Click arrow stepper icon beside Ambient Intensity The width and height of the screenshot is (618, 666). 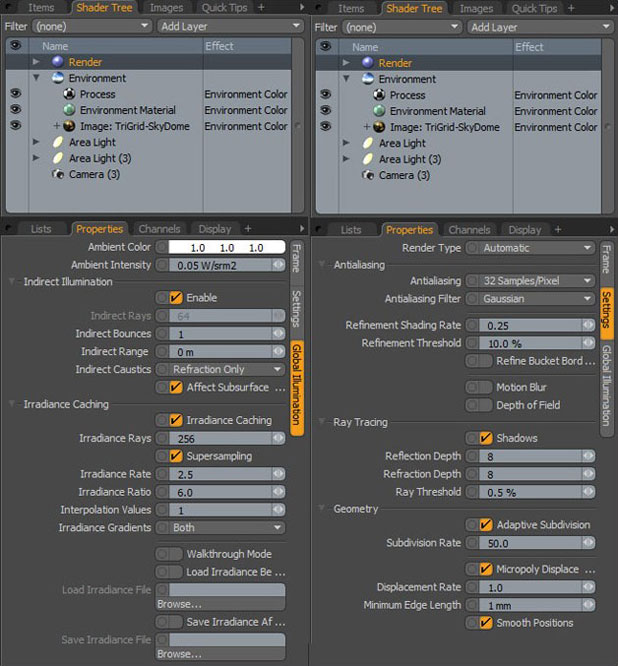click(279, 265)
